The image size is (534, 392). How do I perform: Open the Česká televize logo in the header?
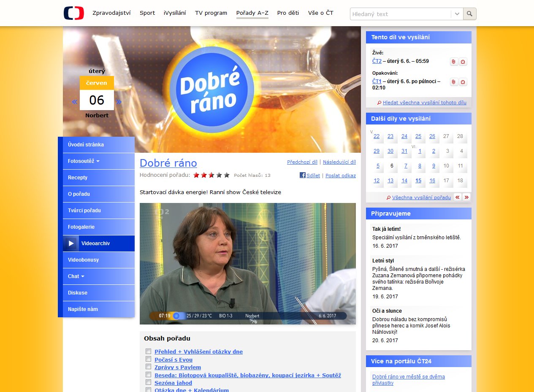click(x=73, y=13)
